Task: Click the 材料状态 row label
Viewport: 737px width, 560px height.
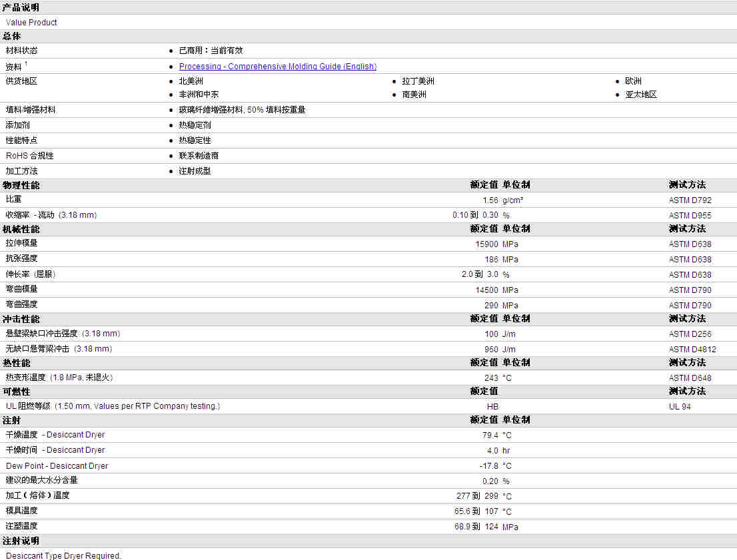Action: click(21, 50)
